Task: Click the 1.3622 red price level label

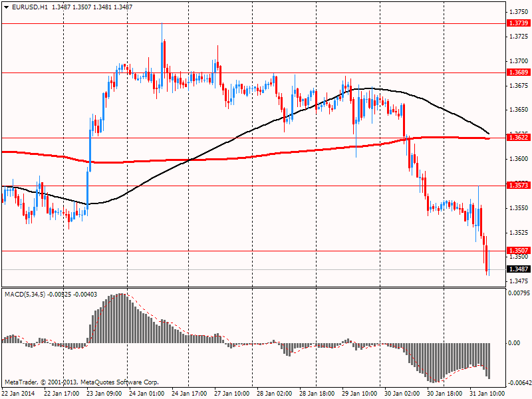Action: point(519,138)
